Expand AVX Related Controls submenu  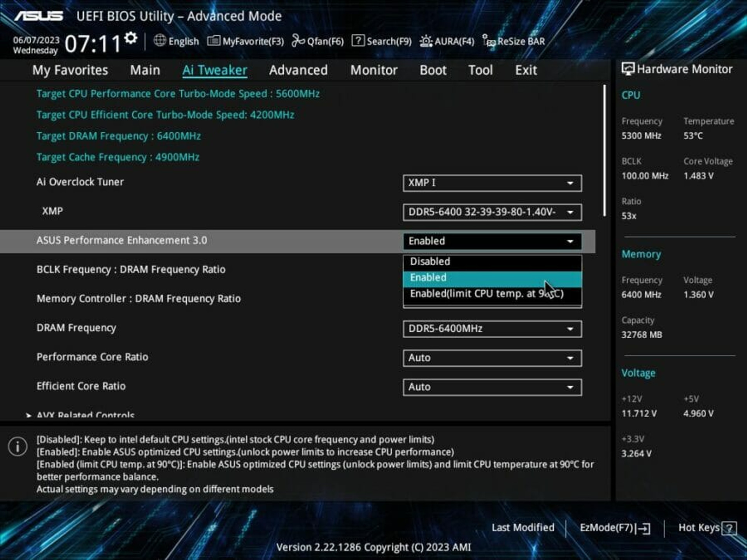click(85, 415)
